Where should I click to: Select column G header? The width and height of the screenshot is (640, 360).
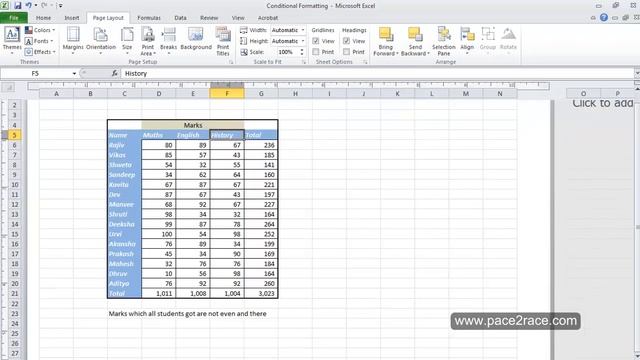261,94
